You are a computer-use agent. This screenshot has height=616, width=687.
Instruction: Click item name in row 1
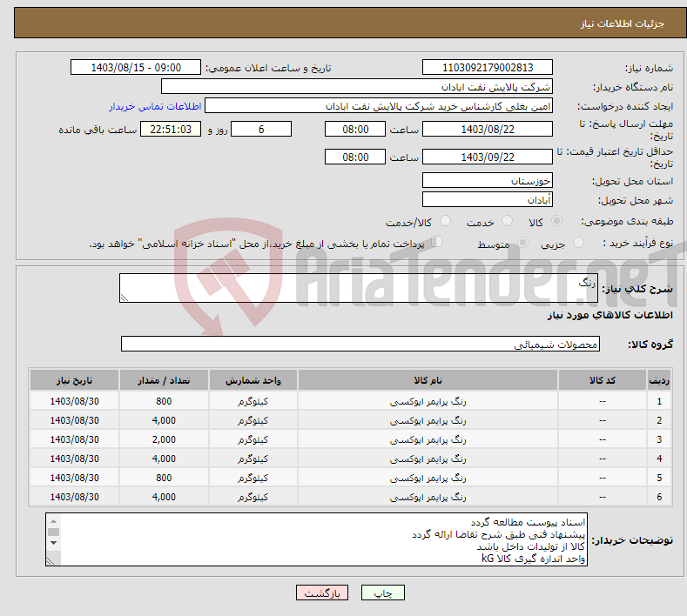tap(428, 401)
